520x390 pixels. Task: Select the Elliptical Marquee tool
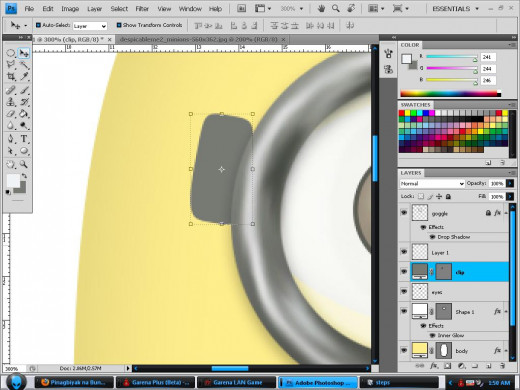(x=11, y=53)
